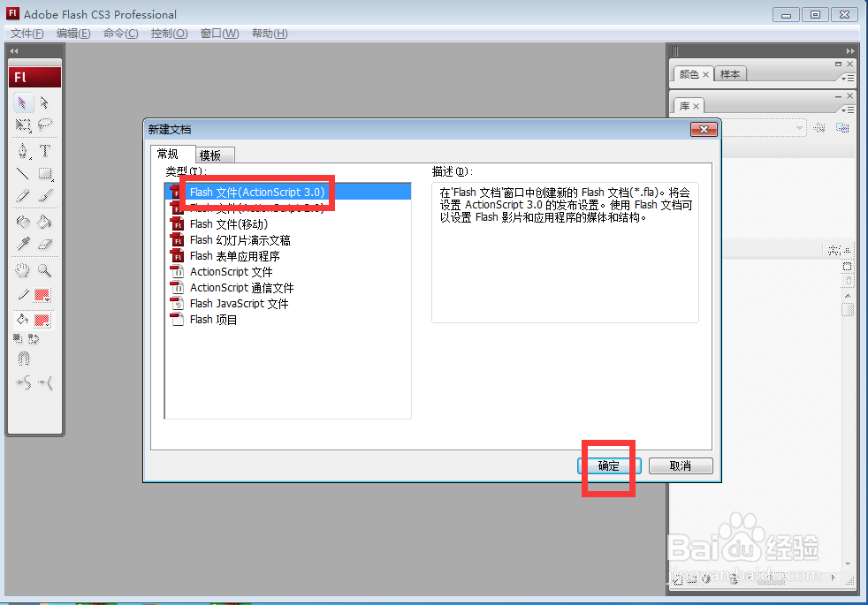Toggle Snap to Objects magnet
This screenshot has width=868, height=605.
(x=23, y=359)
